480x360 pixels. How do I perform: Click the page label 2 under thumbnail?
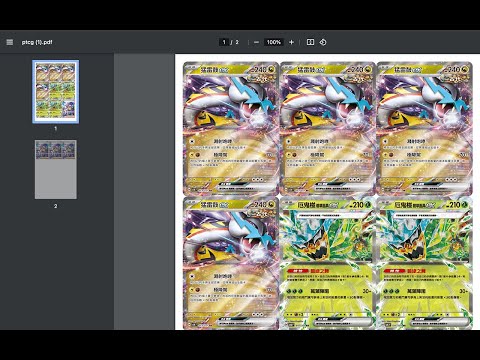[x=56, y=206]
